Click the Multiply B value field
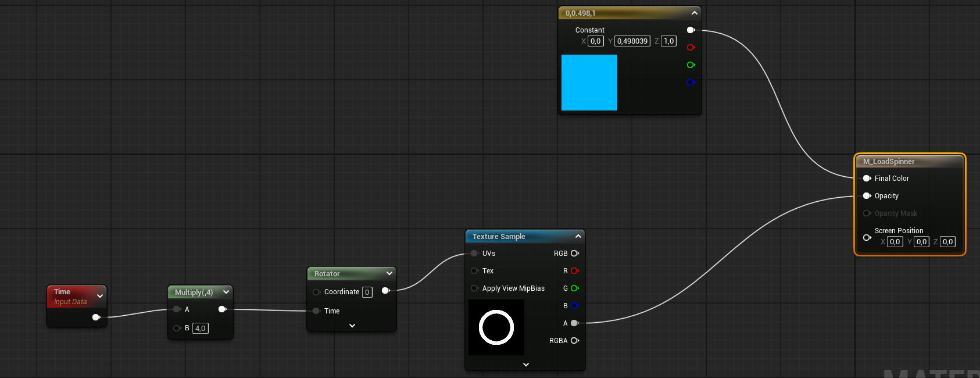The height and width of the screenshot is (378, 980). [200, 329]
